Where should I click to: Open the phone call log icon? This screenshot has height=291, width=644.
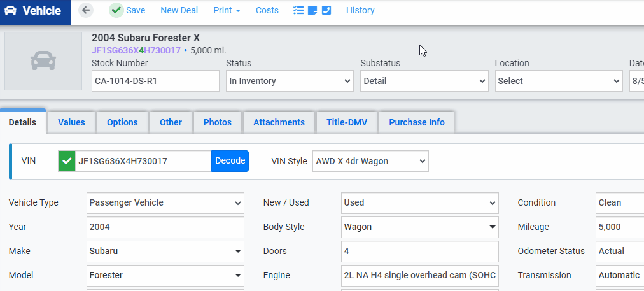coord(326,10)
